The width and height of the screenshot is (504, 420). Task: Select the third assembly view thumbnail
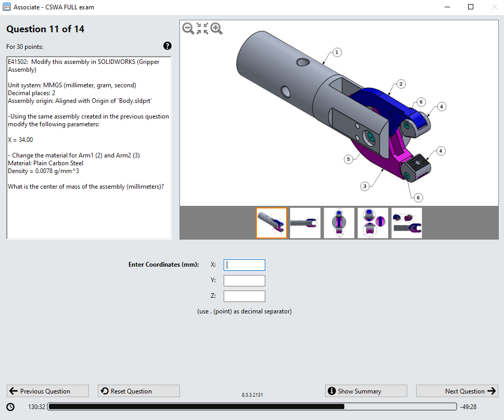(339, 222)
